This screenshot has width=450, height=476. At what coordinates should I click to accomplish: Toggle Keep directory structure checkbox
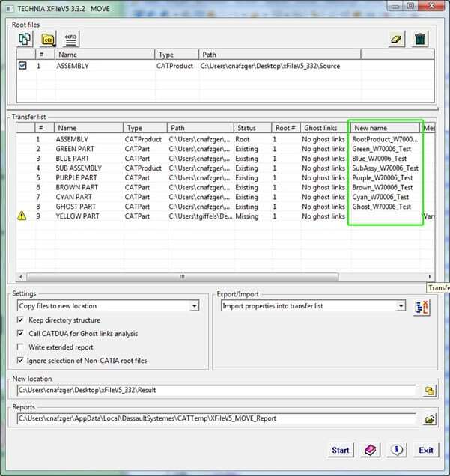pos(21,320)
